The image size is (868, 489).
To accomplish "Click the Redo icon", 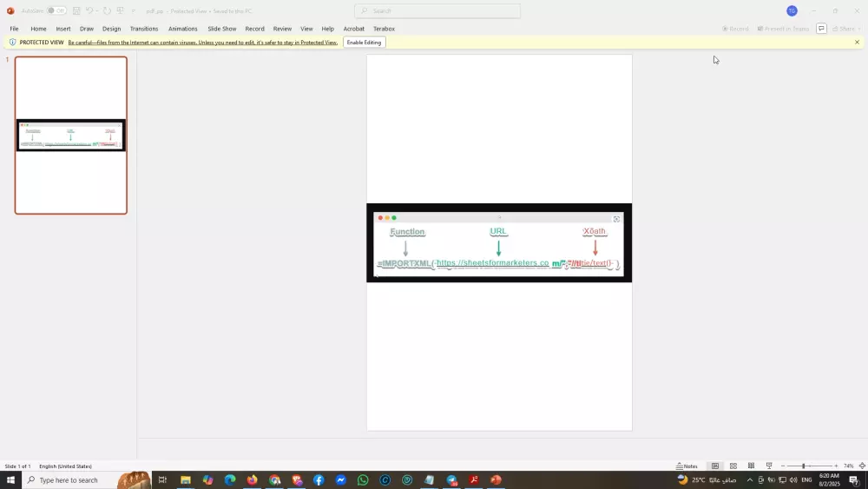I will [x=107, y=10].
